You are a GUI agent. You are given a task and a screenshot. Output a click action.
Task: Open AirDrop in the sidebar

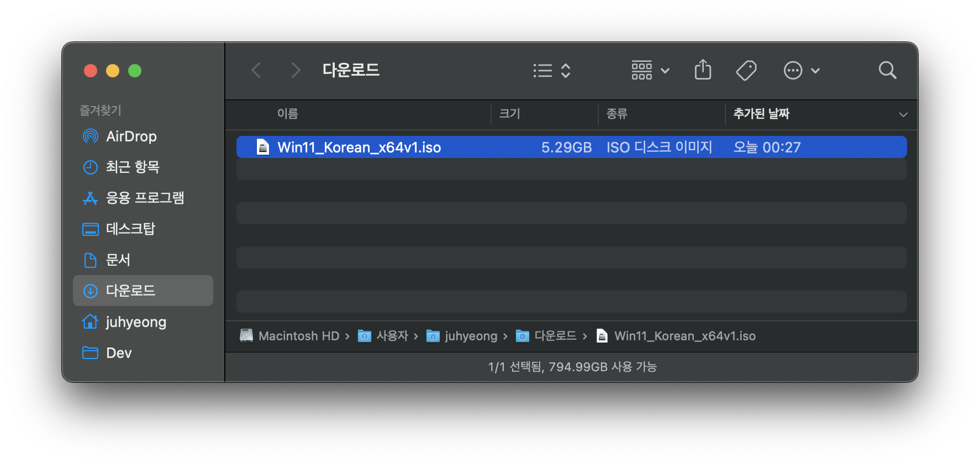point(143,136)
